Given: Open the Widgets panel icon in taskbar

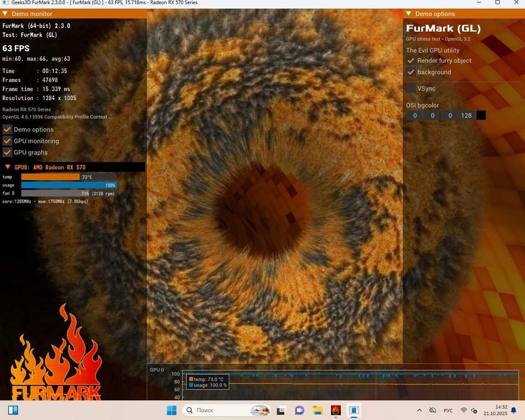Looking at the screenshot, I should pos(13,410).
